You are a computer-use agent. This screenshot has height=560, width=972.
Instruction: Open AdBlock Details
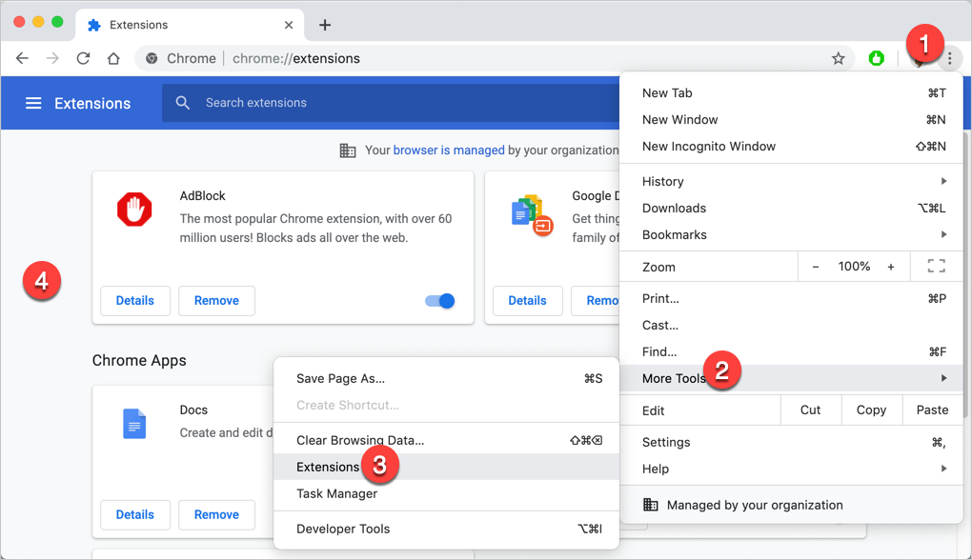[135, 300]
